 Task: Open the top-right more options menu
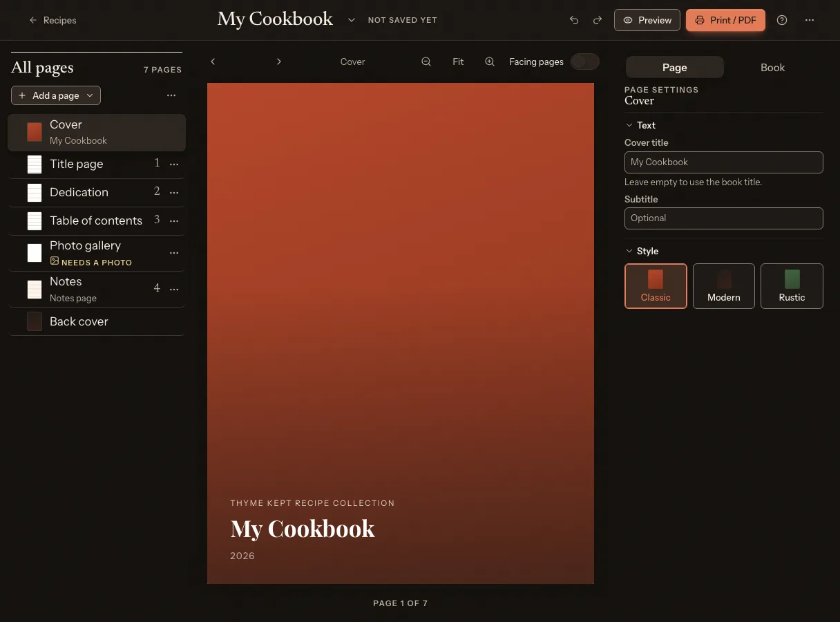[810, 20]
